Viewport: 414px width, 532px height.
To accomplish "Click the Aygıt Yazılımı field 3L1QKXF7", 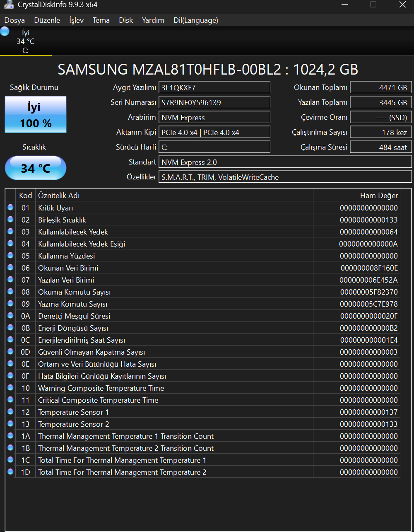I will click(x=214, y=87).
